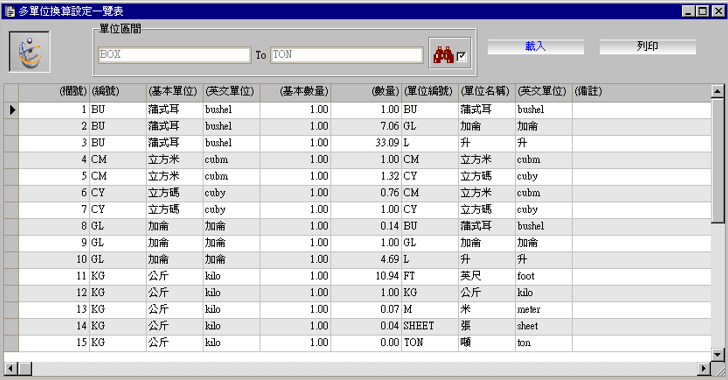
Task: Click quantity cell 0.76 in row 6
Action: tap(366, 193)
